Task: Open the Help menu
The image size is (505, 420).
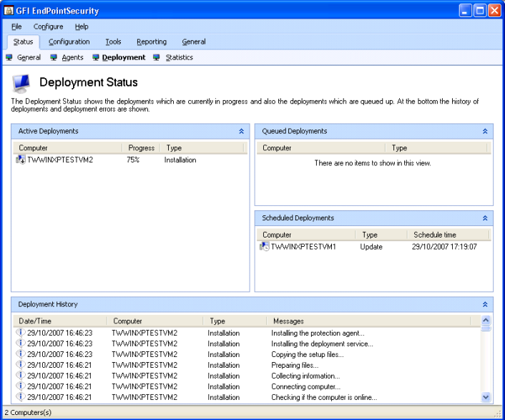Action: click(x=82, y=26)
